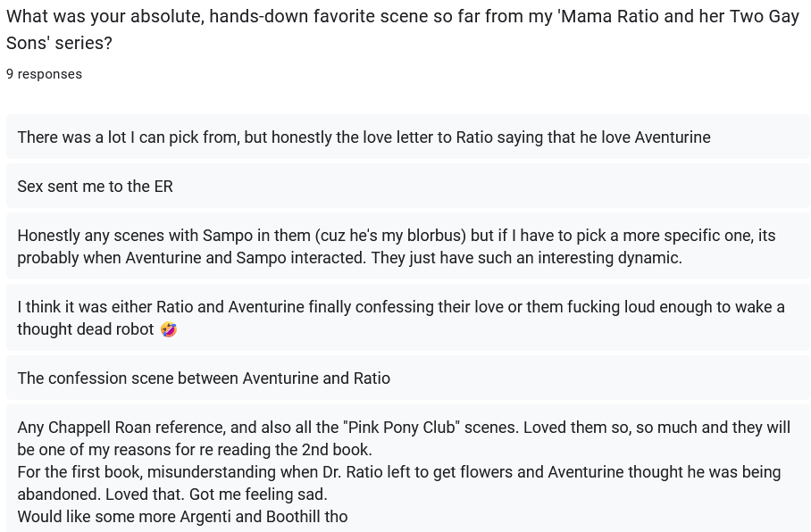Select the response about scenes with Sampo
Viewport: 811px width, 532px height.
click(396, 236)
